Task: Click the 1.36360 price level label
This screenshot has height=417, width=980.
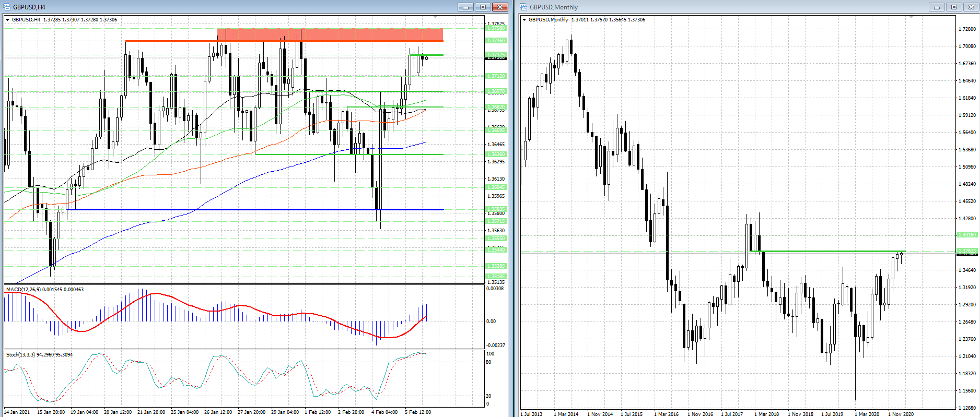Action: coord(496,154)
